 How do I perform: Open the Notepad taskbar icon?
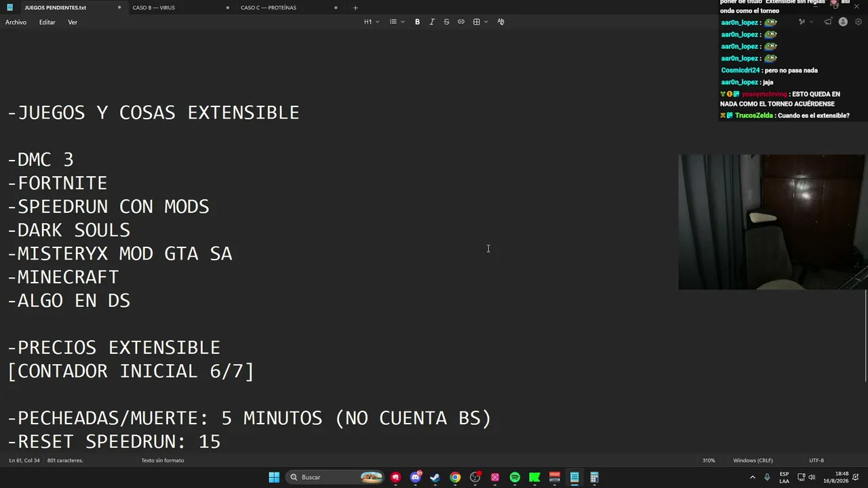tap(574, 477)
